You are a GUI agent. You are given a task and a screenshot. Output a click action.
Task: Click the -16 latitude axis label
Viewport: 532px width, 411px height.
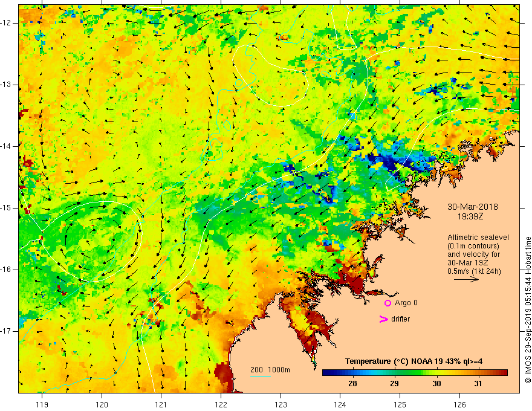(6, 270)
